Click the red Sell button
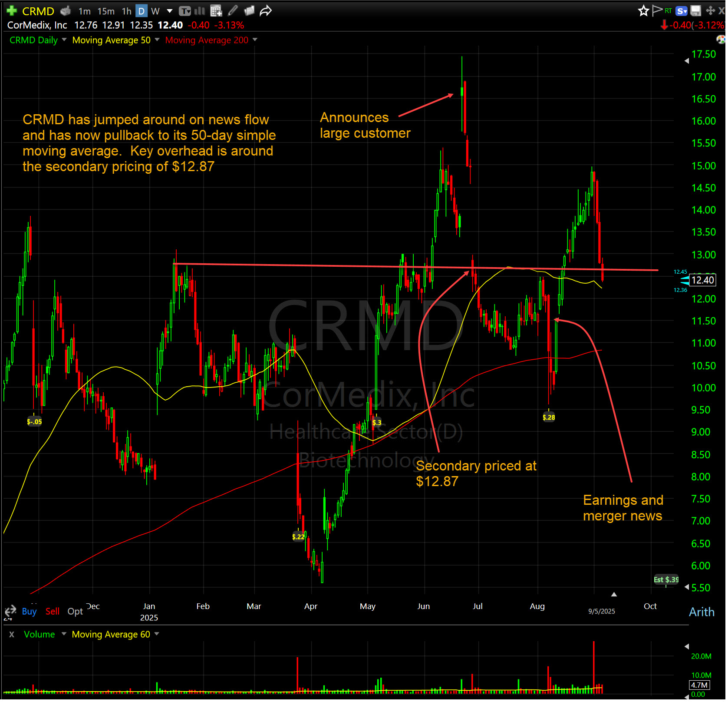The height and width of the screenshot is (702, 728). [52, 611]
